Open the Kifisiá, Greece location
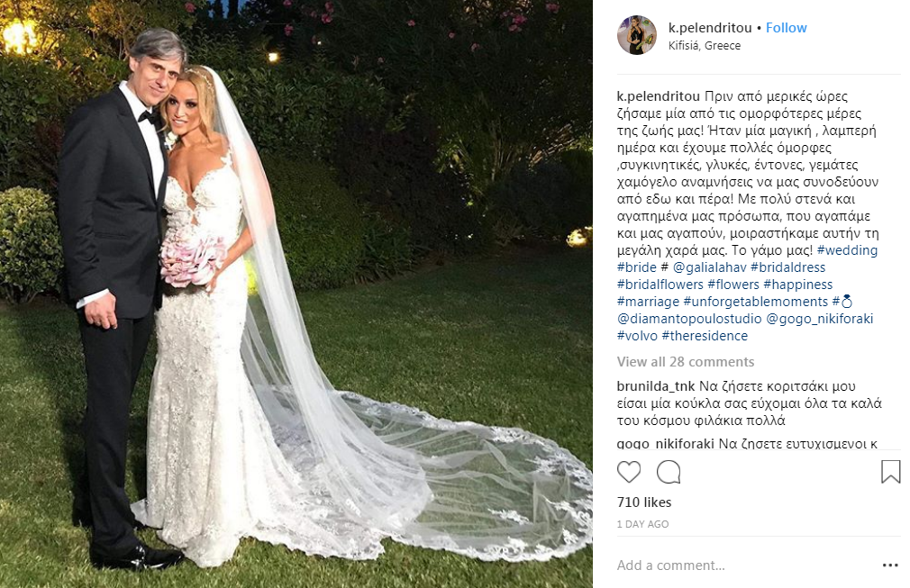Screen dimensions: 910x588 tap(704, 46)
